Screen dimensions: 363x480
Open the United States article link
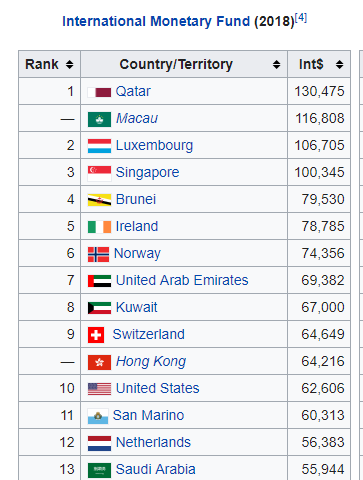tap(157, 388)
